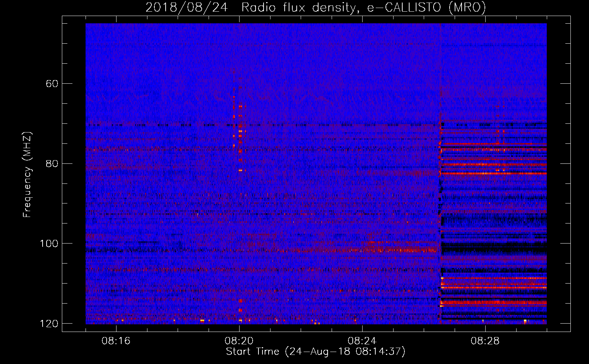Click the 08:24 time tick label
Image resolution: width=589 pixels, height=364 pixels.
pos(362,341)
